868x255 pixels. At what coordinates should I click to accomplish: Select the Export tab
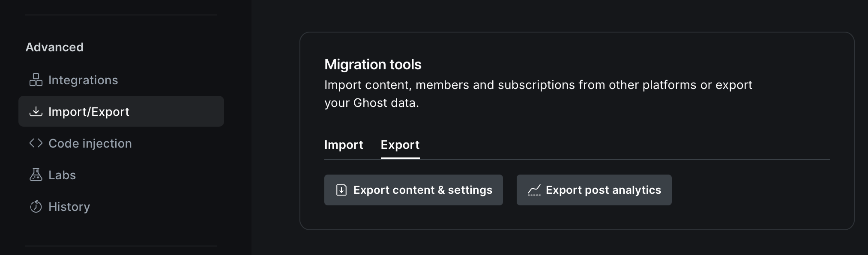[400, 145]
